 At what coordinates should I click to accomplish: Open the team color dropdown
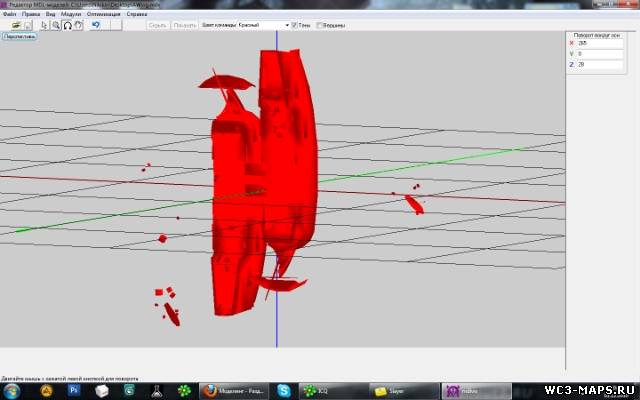point(287,25)
